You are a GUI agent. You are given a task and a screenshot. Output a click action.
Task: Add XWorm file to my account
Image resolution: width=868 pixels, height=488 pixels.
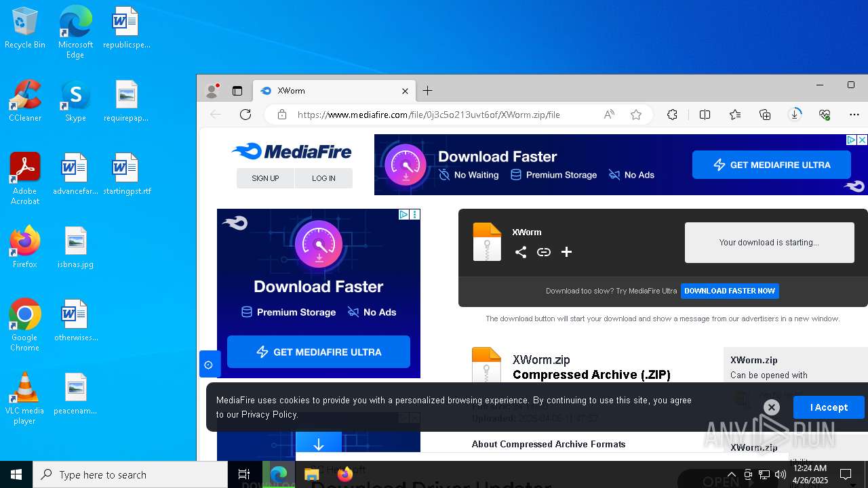[x=566, y=252]
